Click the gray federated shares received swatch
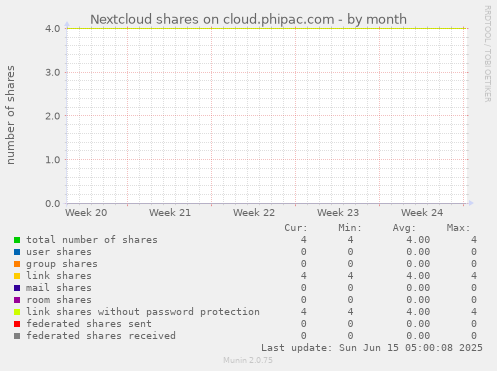497x371 pixels. [17, 336]
